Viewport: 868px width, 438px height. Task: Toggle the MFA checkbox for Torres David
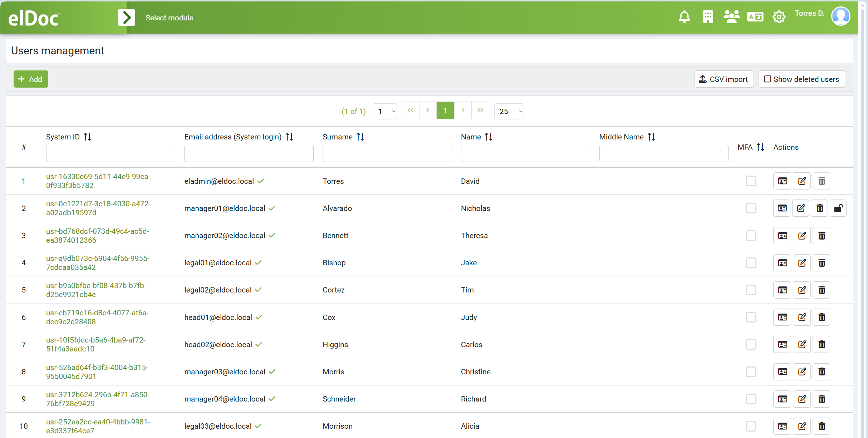(751, 181)
